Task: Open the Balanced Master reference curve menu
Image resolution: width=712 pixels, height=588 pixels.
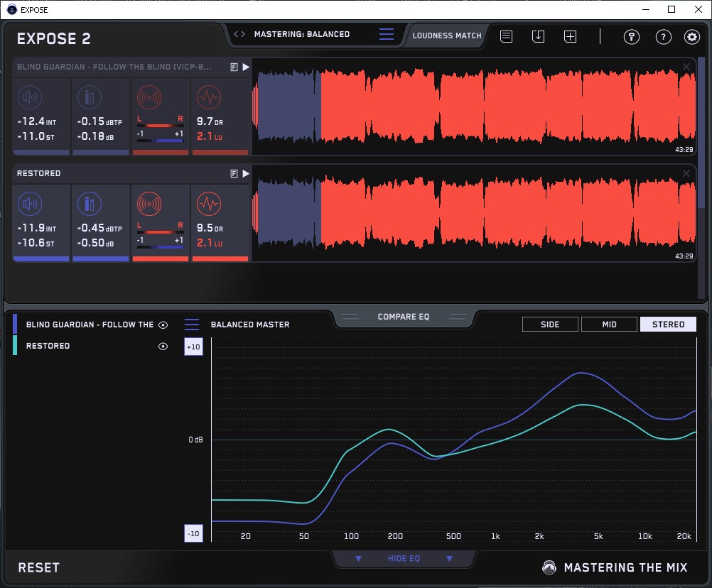Action: (192, 325)
